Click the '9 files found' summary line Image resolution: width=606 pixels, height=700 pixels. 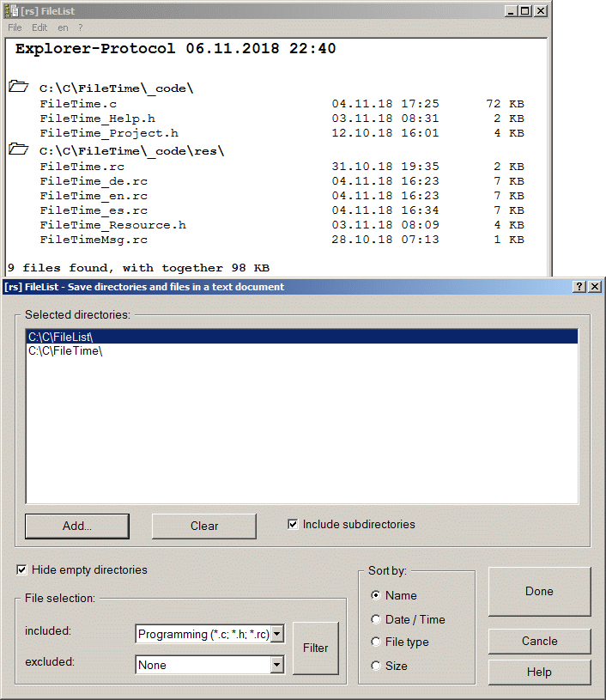(x=138, y=268)
